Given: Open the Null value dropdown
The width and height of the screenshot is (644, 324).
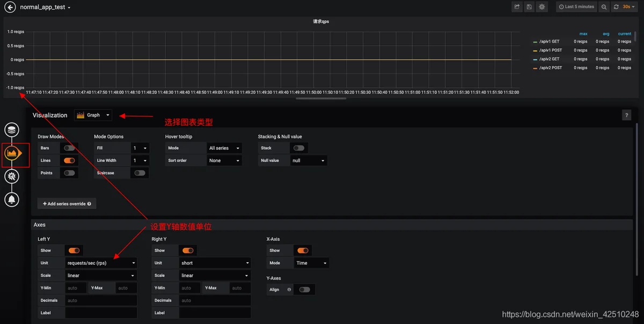Looking at the screenshot, I should pos(309,160).
